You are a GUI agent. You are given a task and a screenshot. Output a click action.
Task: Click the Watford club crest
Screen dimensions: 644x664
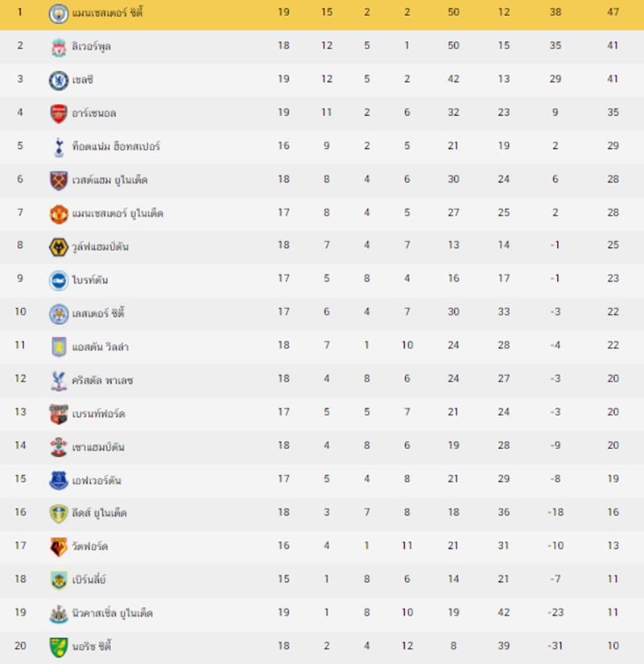click(x=59, y=547)
